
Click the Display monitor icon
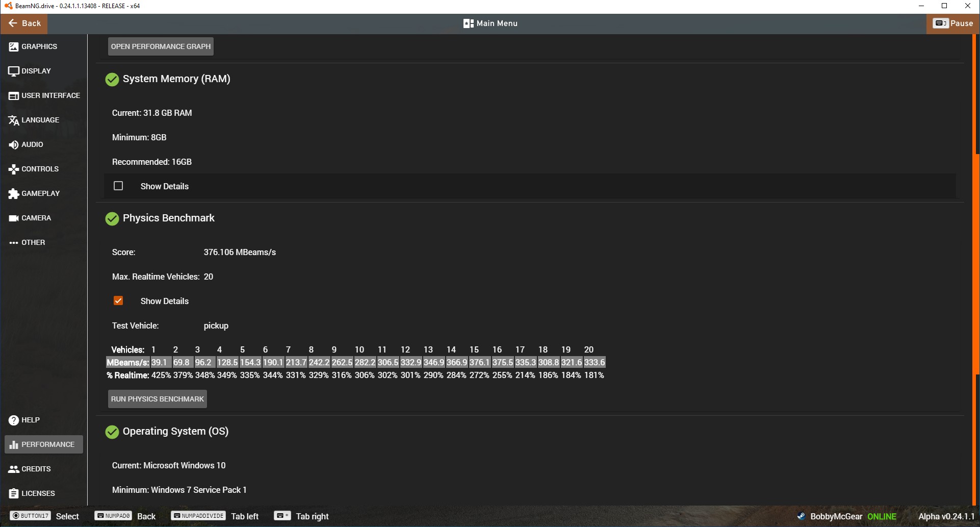click(x=14, y=71)
